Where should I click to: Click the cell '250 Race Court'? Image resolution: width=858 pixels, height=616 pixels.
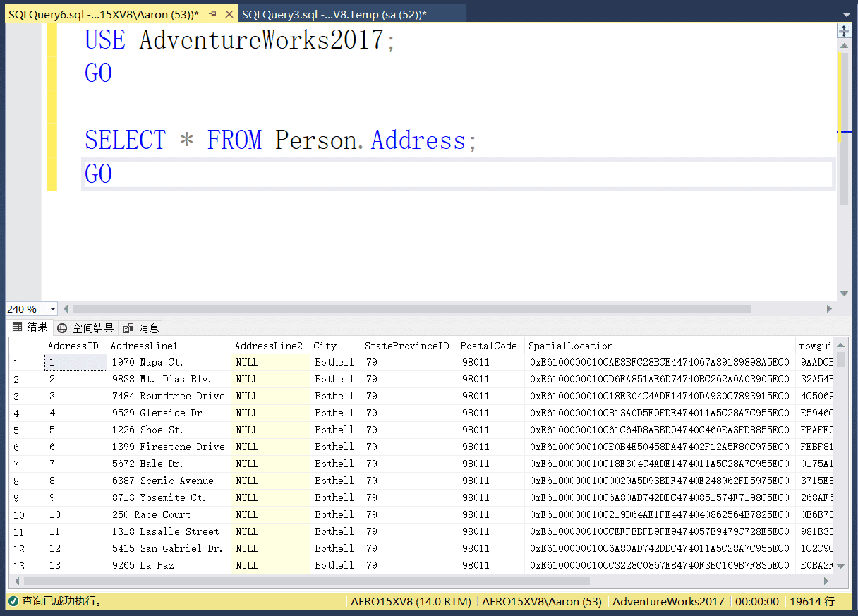169,514
